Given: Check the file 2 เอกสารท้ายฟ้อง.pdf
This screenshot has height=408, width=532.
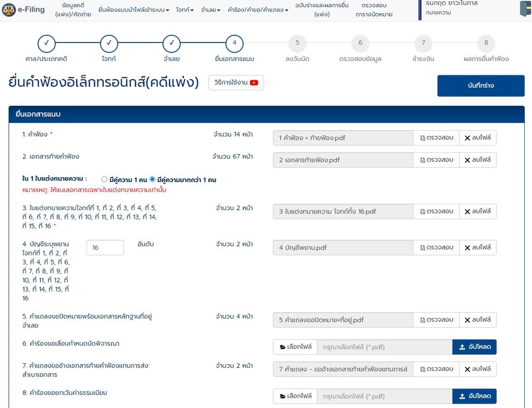Looking at the screenshot, I should click(436, 160).
